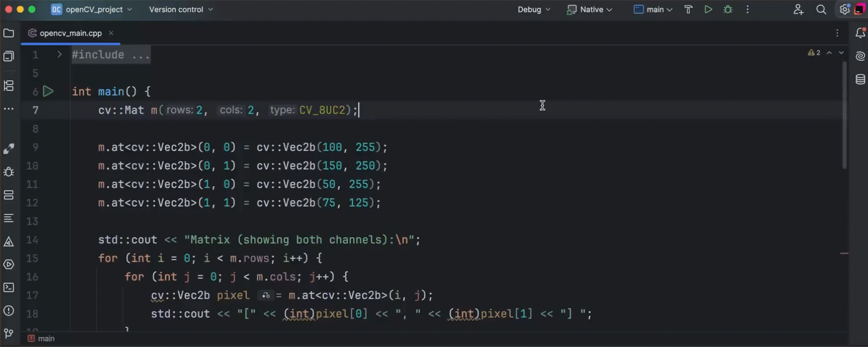Run the main configuration

[708, 10]
